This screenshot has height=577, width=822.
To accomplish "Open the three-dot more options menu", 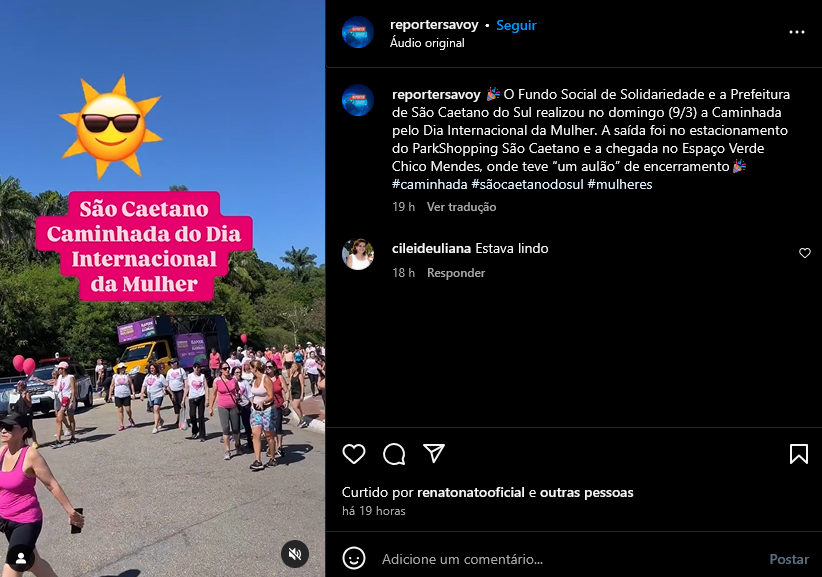I will (x=797, y=32).
